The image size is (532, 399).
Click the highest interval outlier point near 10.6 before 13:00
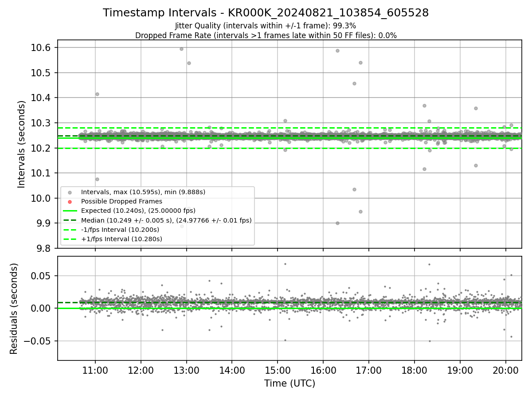point(181,49)
